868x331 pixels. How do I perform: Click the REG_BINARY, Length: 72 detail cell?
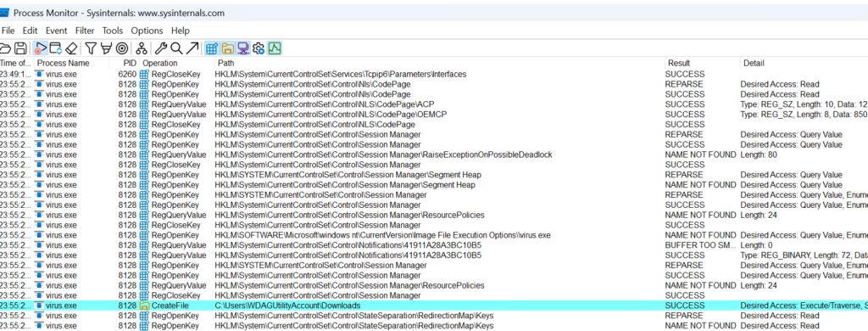point(804,255)
